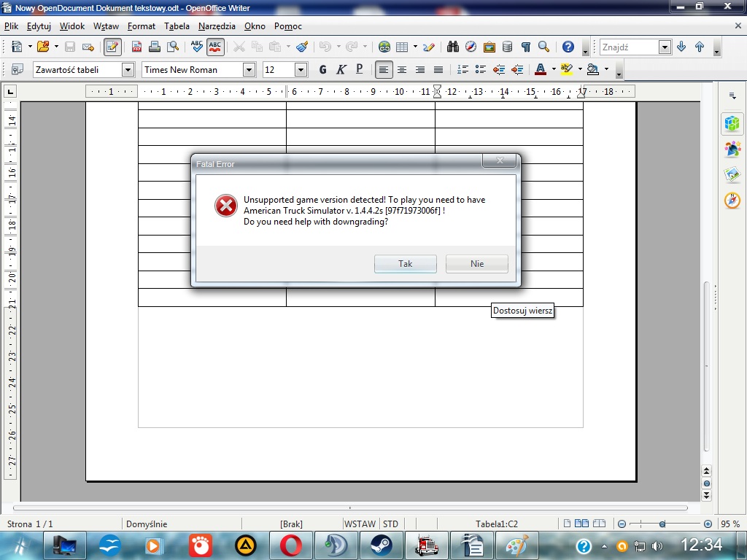Export document directly as PDF

coord(136,47)
